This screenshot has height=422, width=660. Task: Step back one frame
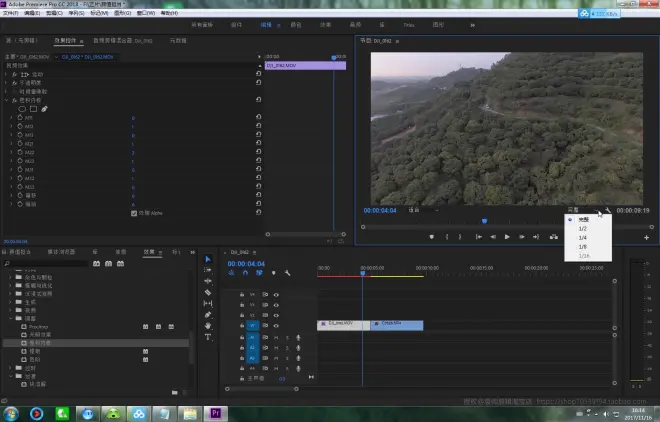pos(493,237)
